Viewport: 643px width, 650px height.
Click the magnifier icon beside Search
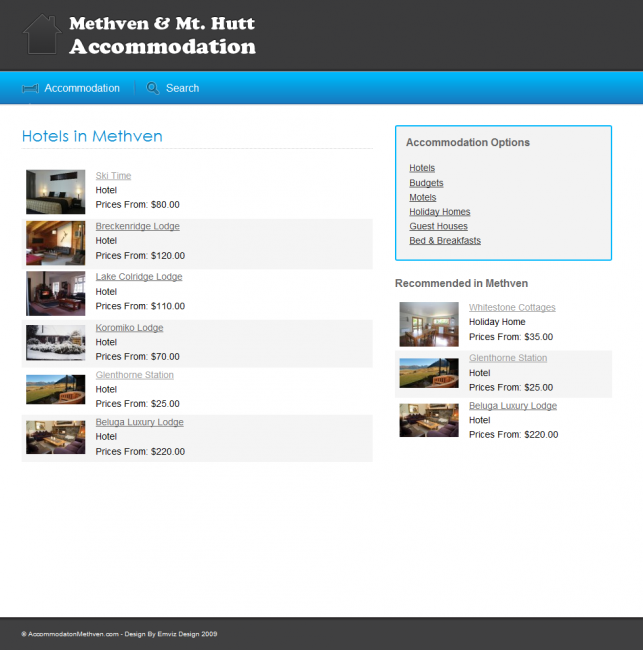pos(153,88)
